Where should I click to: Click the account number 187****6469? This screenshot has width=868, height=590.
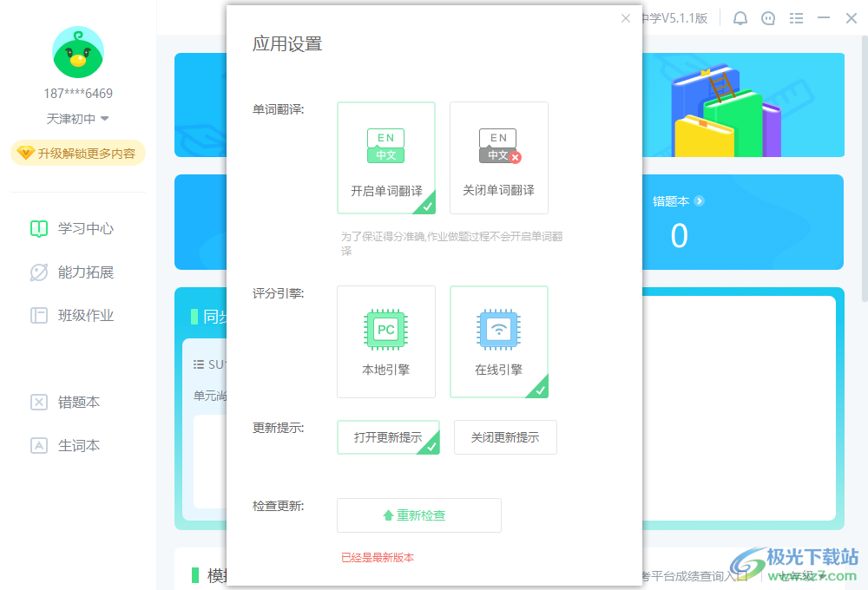pos(78,94)
